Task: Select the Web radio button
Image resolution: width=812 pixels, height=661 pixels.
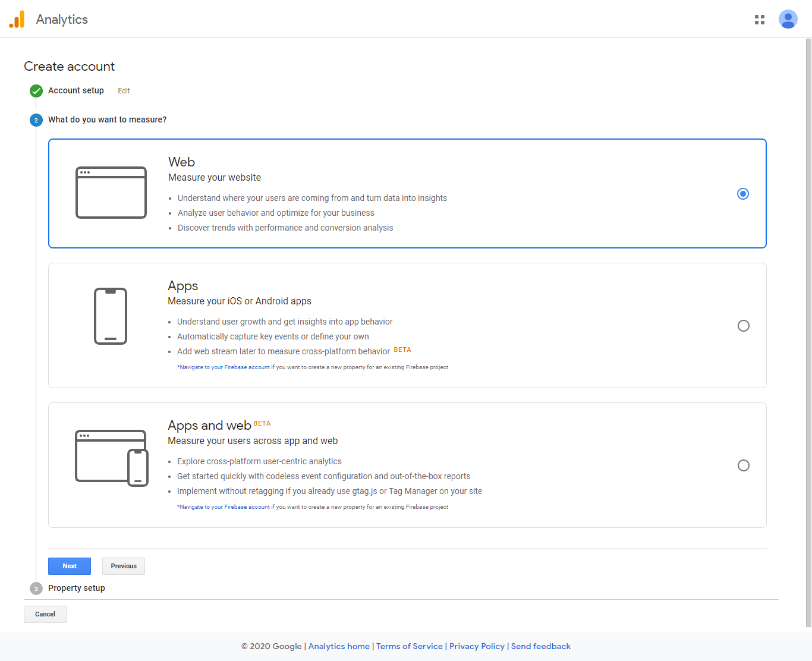Action: 743,194
